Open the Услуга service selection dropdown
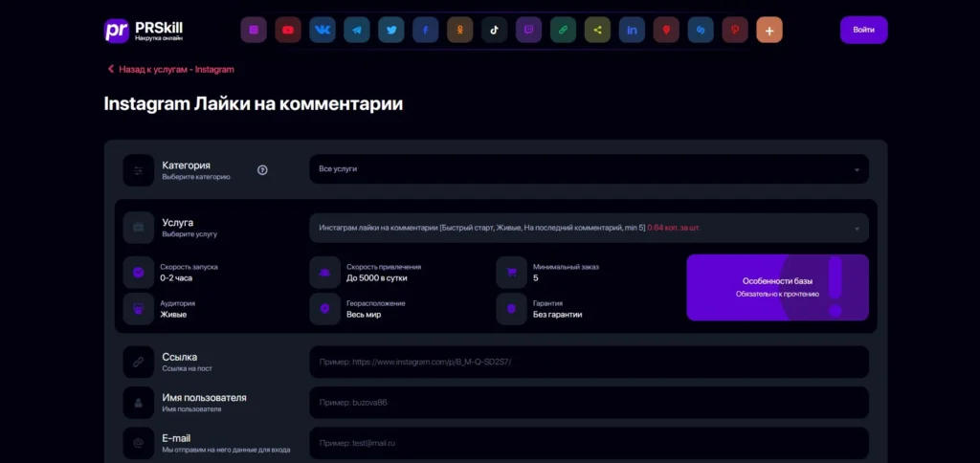 point(589,228)
